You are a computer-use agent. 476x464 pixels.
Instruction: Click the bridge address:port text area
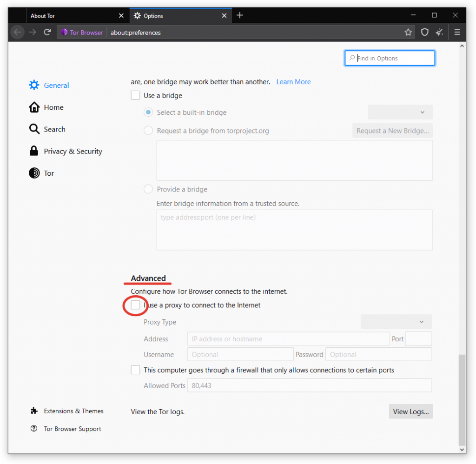click(x=294, y=230)
